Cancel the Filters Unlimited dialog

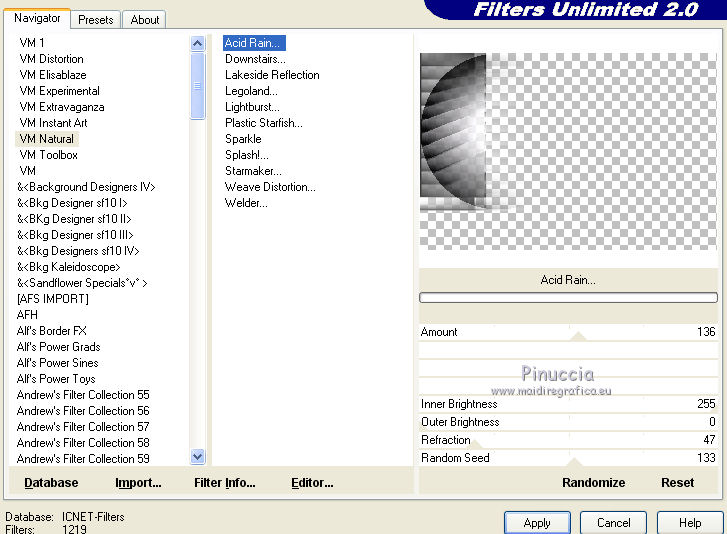pos(613,523)
